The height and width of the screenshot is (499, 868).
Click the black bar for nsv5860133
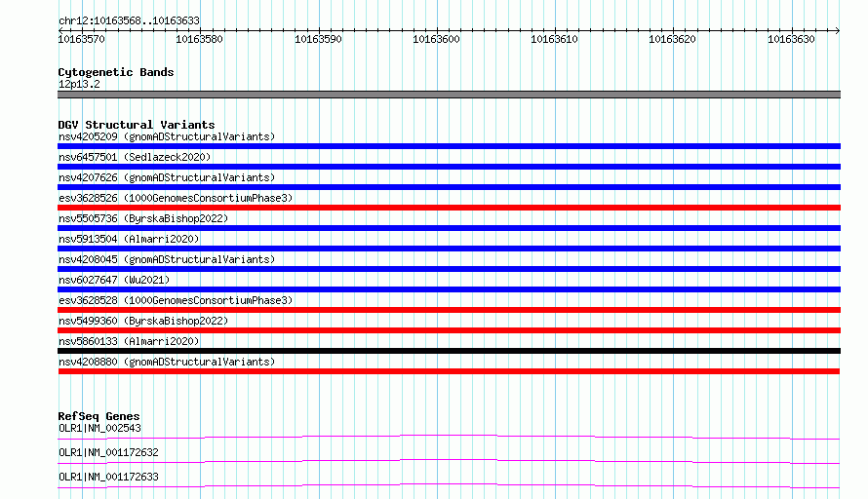point(449,351)
